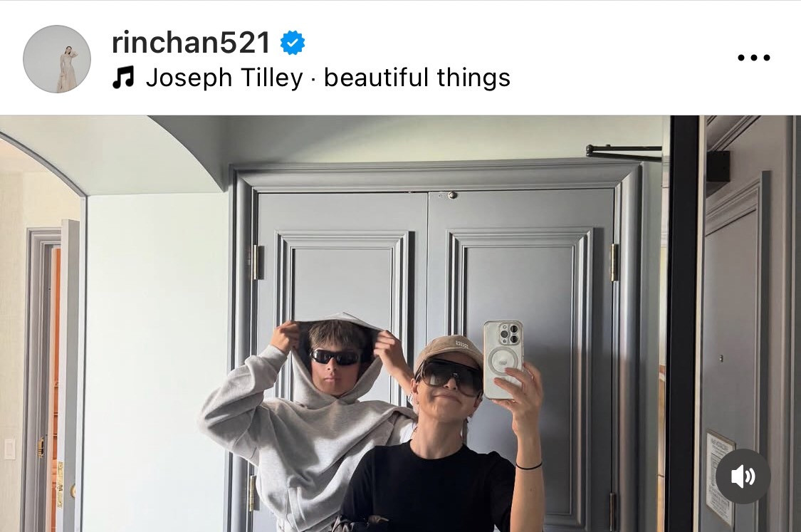Open the "beautiful things" song title
The height and width of the screenshot is (532, 801).
[417, 78]
